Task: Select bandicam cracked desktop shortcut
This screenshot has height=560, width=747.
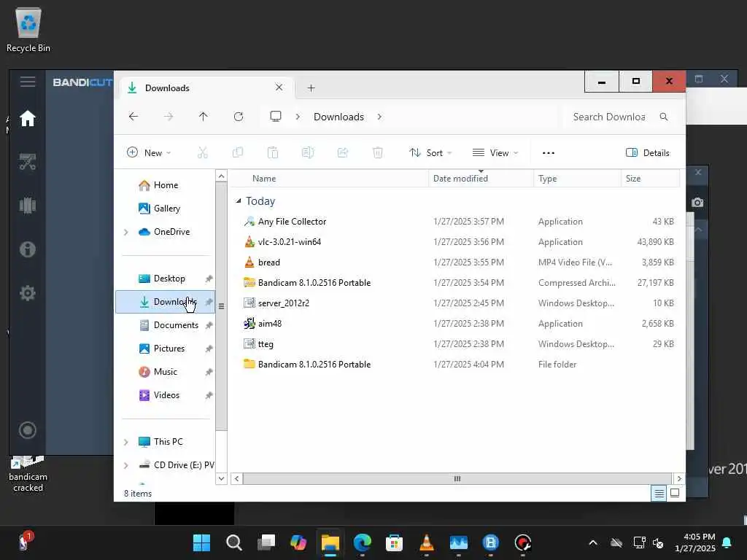Action: point(28,474)
